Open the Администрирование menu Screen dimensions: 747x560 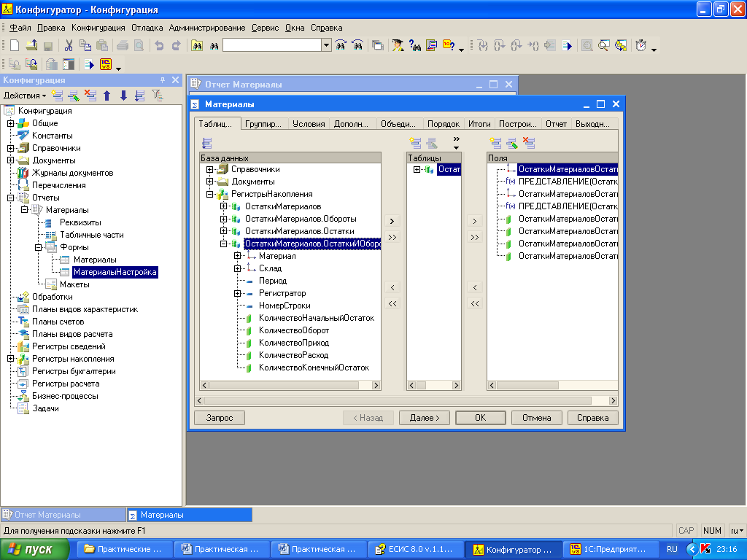click(x=207, y=28)
